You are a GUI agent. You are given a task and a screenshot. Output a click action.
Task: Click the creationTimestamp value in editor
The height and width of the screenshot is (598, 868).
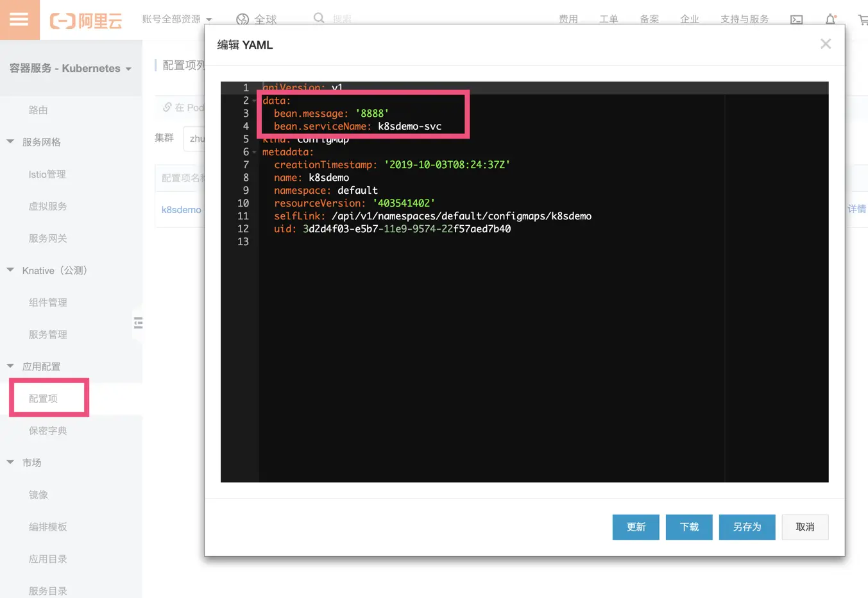[x=447, y=165]
